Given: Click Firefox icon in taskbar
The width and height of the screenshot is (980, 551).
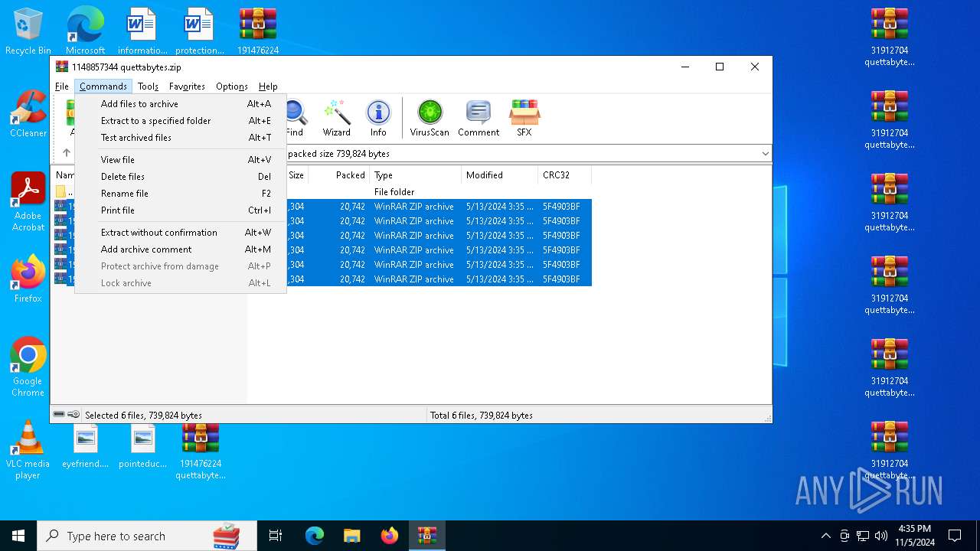Looking at the screenshot, I should click(389, 536).
